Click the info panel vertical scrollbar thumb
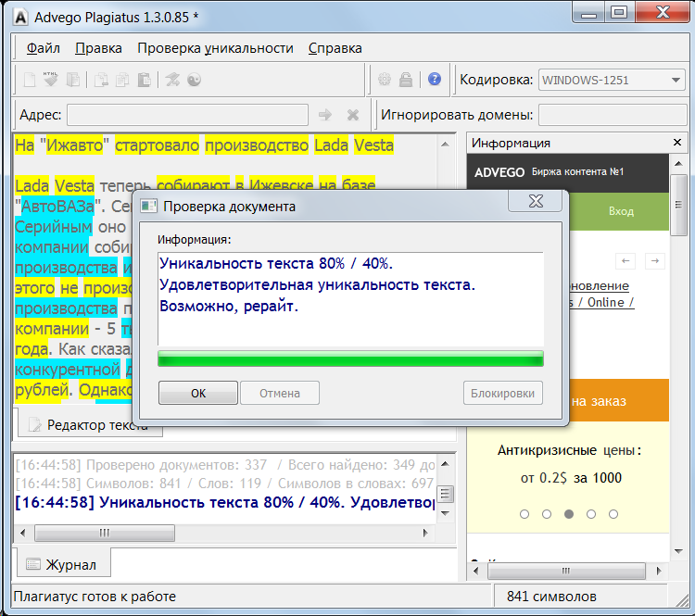The image size is (695, 616). pos(678,206)
